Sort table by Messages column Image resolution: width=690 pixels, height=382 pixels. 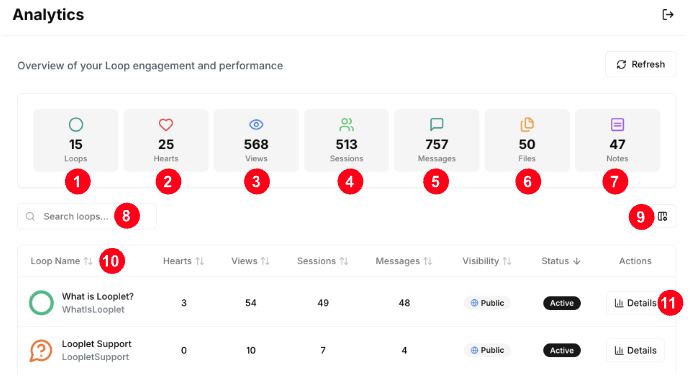click(404, 261)
